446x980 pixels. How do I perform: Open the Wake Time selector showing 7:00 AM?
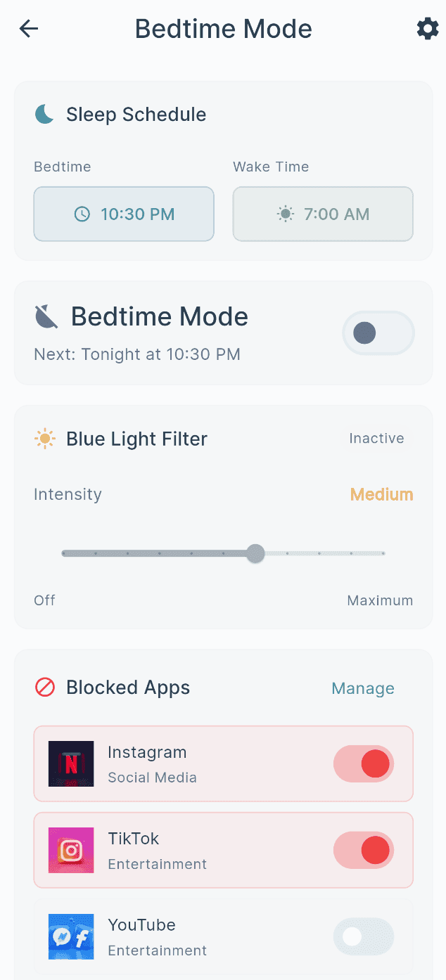(322, 214)
